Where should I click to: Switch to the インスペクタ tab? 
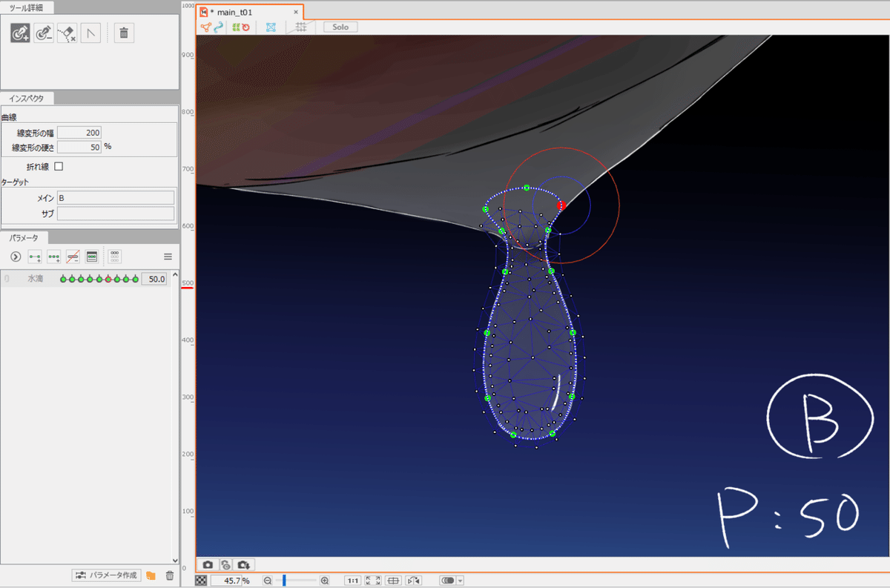(27, 98)
